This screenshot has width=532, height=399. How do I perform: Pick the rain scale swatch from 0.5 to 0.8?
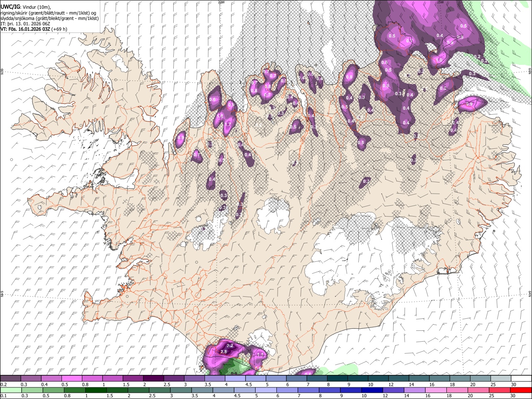[x=54, y=390]
